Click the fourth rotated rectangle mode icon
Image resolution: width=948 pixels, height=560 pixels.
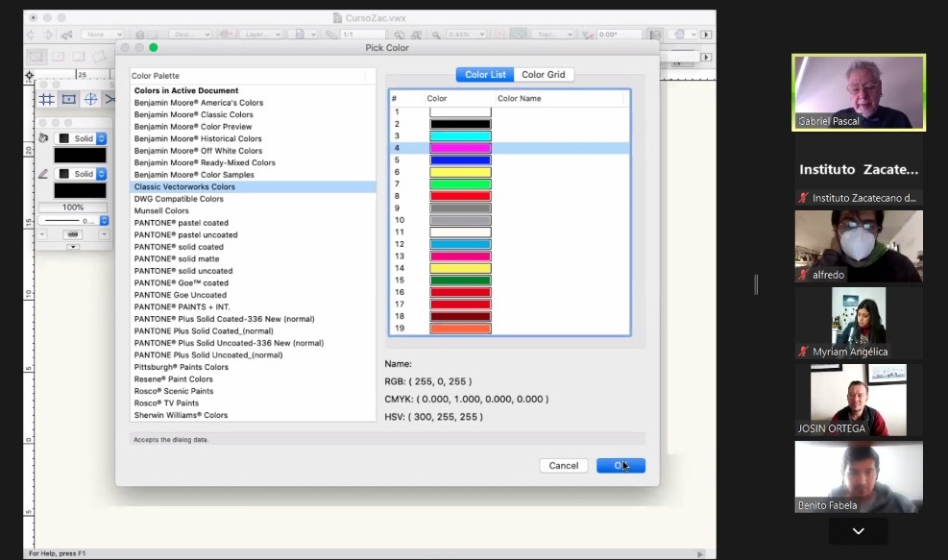point(99,57)
